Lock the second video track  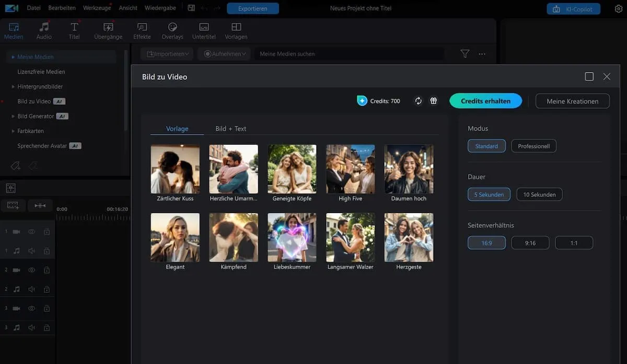pyautogui.click(x=47, y=269)
